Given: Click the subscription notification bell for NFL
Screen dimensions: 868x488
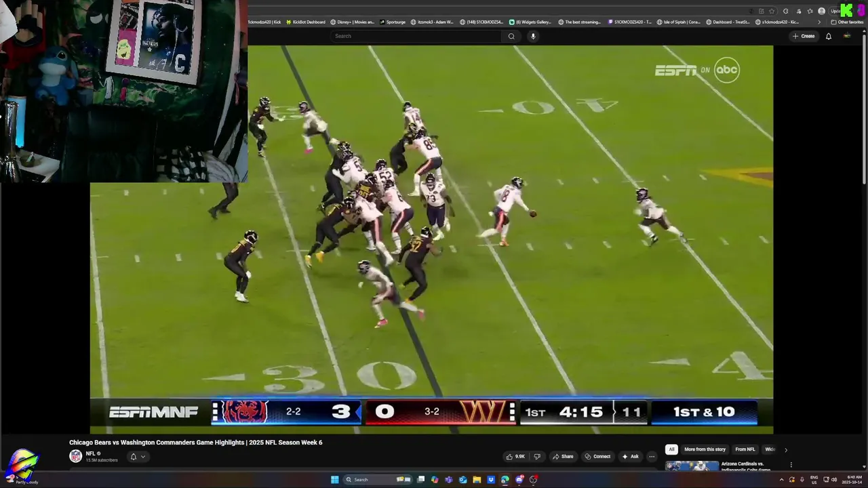Looking at the screenshot, I should (x=133, y=456).
